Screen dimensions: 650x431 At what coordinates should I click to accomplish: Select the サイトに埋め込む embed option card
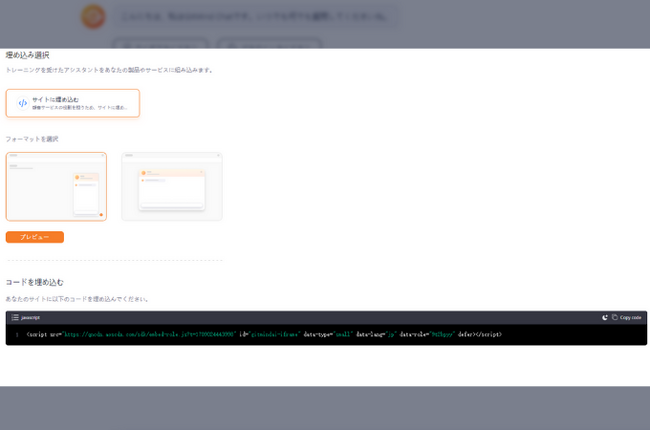tap(73, 103)
